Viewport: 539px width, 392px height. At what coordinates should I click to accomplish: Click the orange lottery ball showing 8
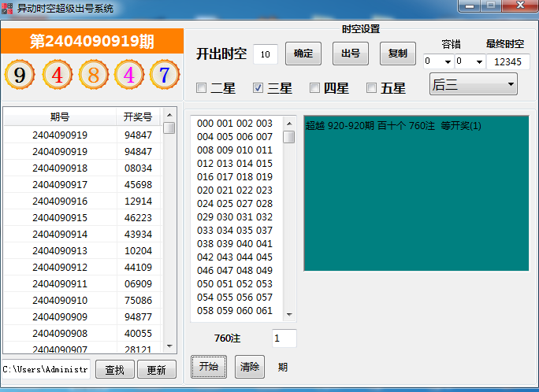pos(94,75)
